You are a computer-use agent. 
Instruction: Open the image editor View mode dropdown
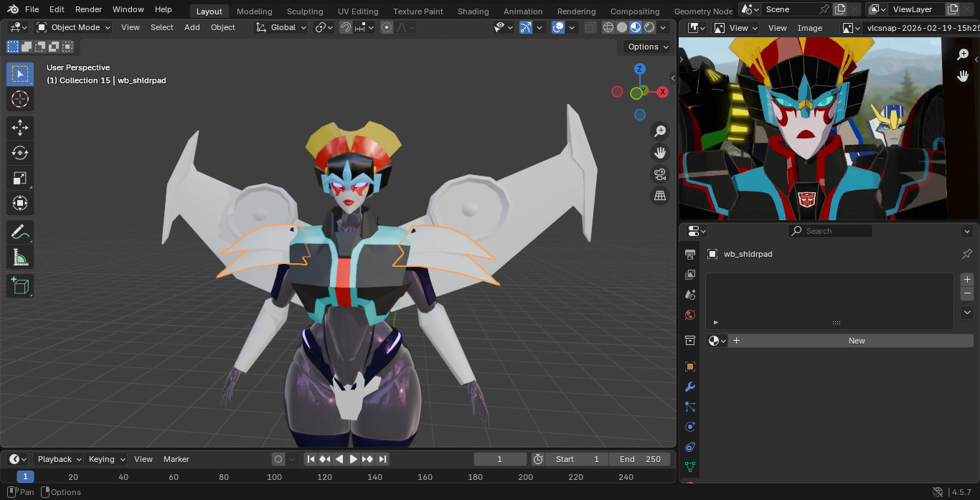point(735,28)
